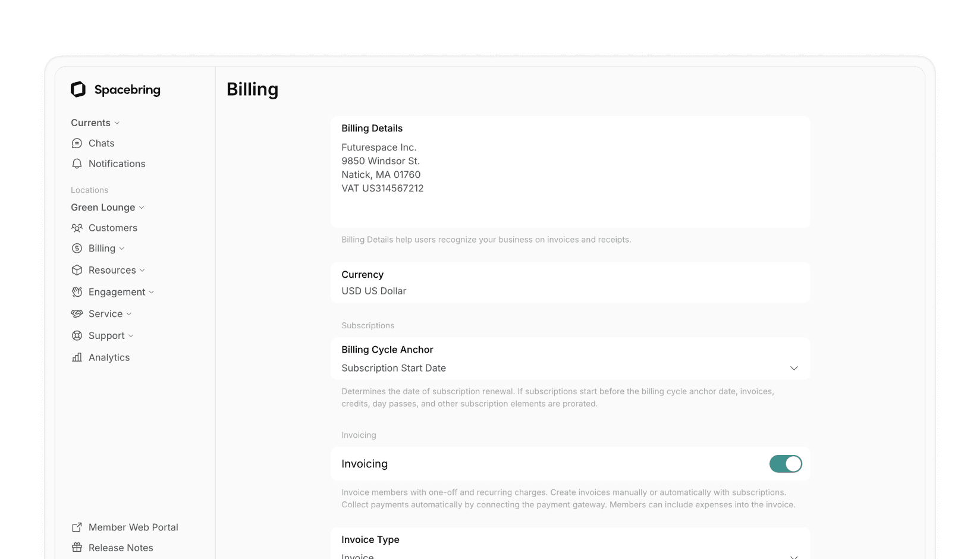Select the Spacebring logo
This screenshot has height=559, width=980.
(78, 89)
